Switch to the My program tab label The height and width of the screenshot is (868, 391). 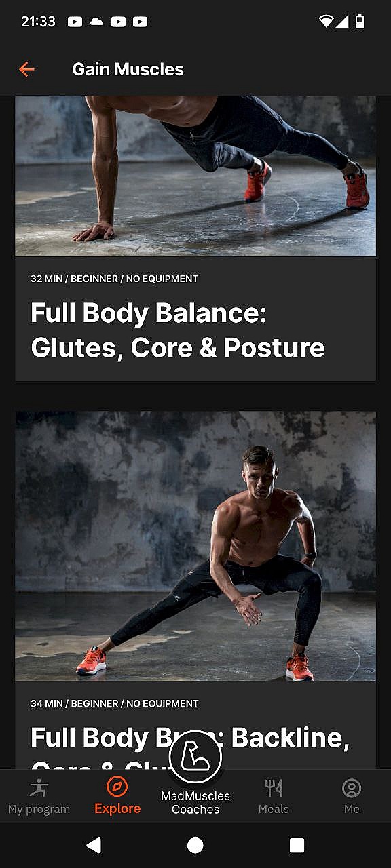click(x=39, y=809)
